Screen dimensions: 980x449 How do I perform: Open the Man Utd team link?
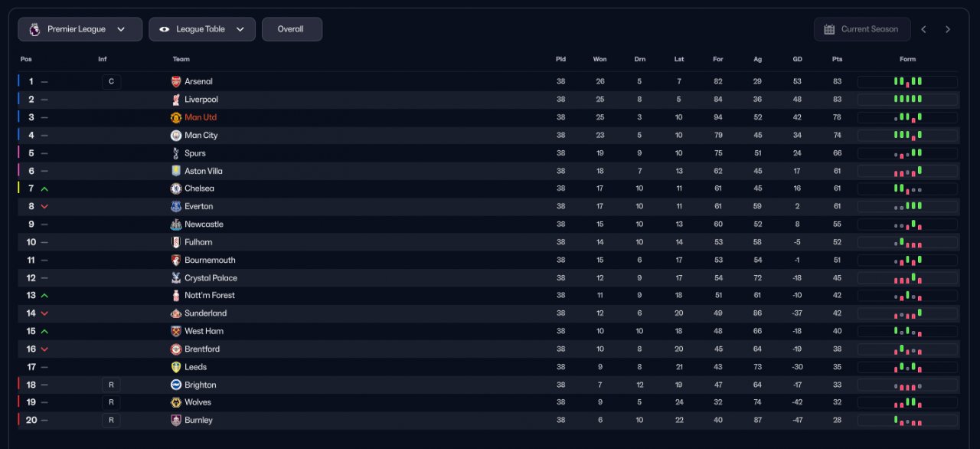tap(201, 117)
